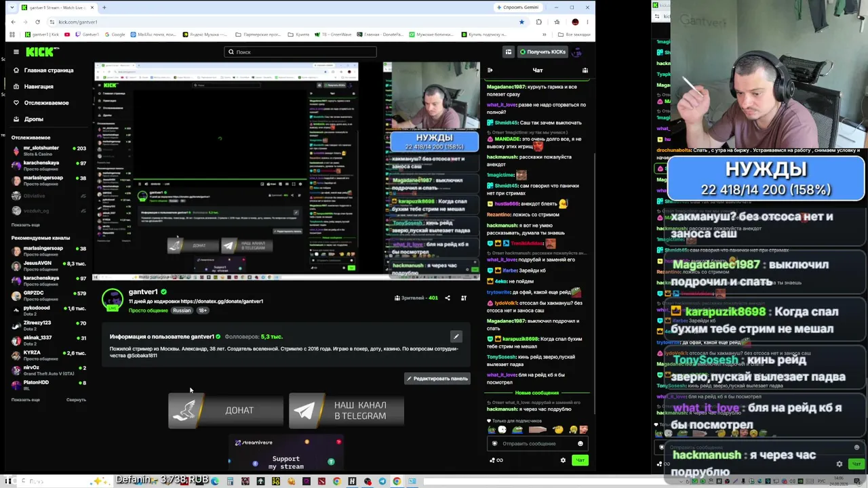
Task: Click the browser Back arrow
Action: click(13, 22)
